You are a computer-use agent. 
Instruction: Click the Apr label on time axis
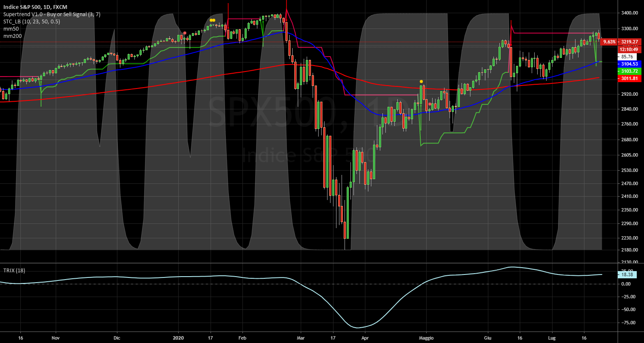tap(365, 337)
